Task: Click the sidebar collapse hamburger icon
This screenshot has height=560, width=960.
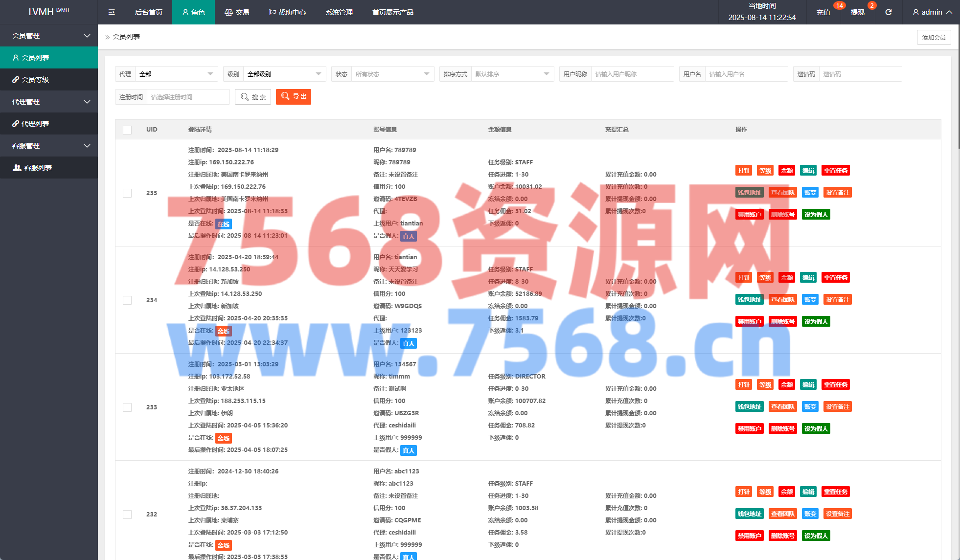Action: [112, 12]
